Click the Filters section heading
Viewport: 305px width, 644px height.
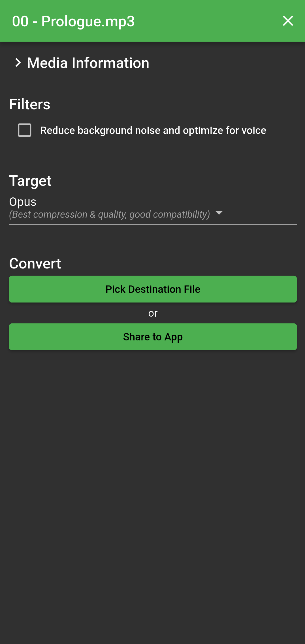[30, 104]
